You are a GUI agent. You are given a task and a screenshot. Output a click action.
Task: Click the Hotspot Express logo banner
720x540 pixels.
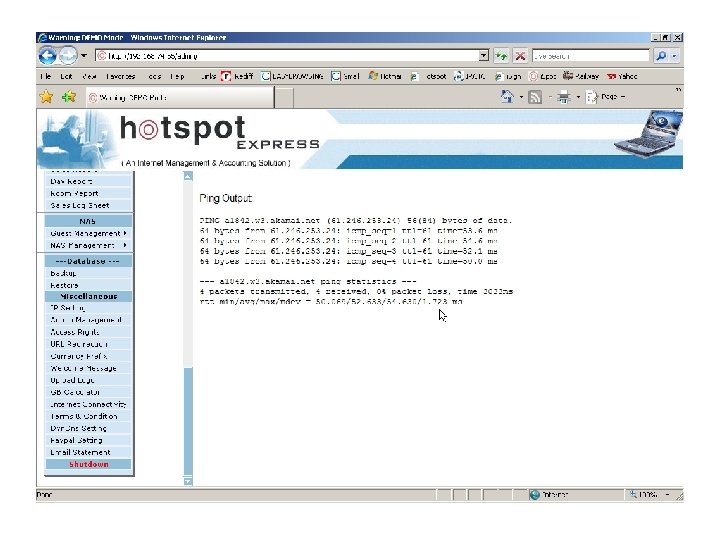point(219,133)
